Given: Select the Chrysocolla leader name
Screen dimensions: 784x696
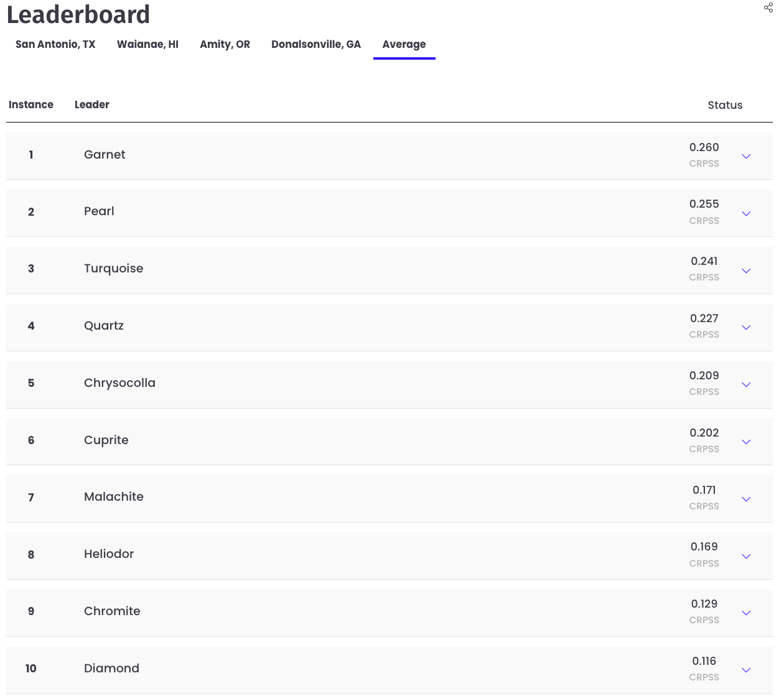Looking at the screenshot, I should point(119,383).
